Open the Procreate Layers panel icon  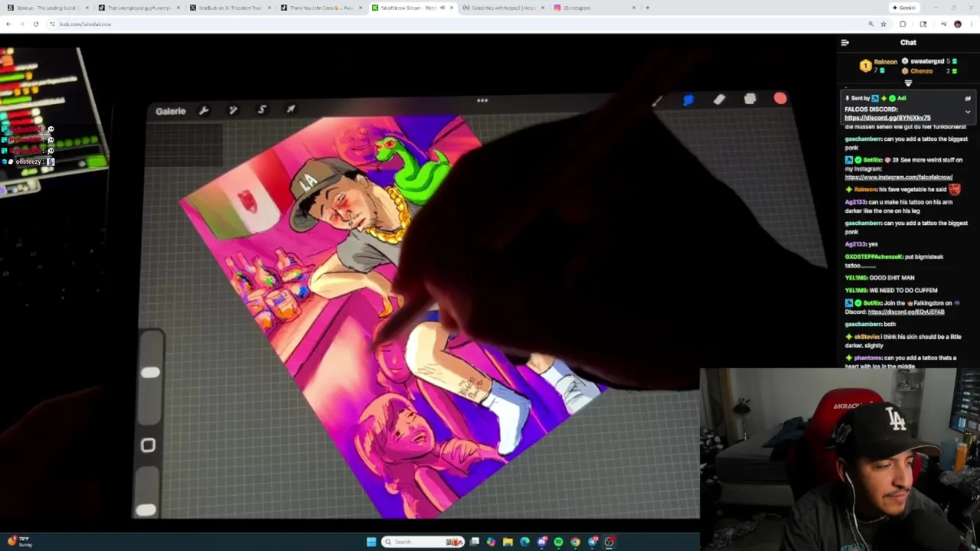[x=750, y=99]
